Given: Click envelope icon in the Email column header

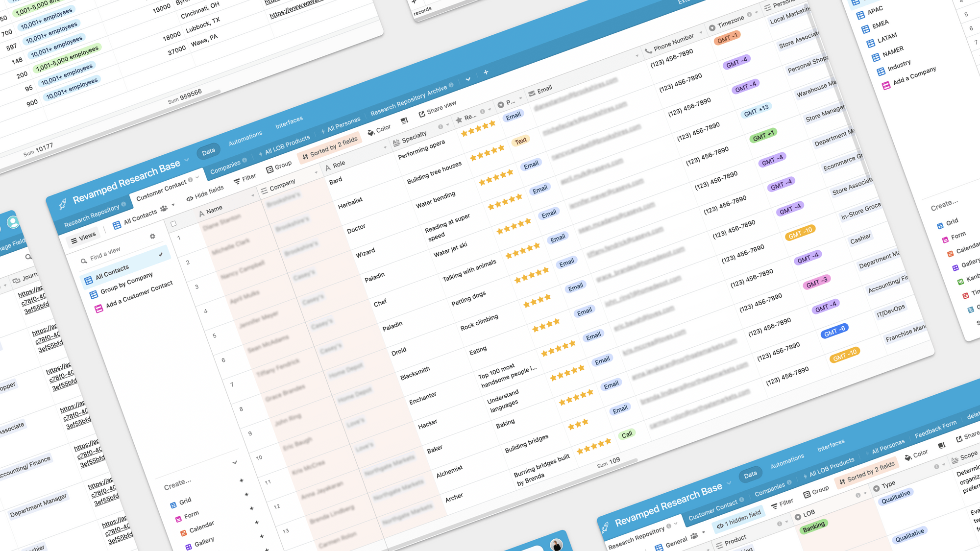Looking at the screenshot, I should (532, 93).
